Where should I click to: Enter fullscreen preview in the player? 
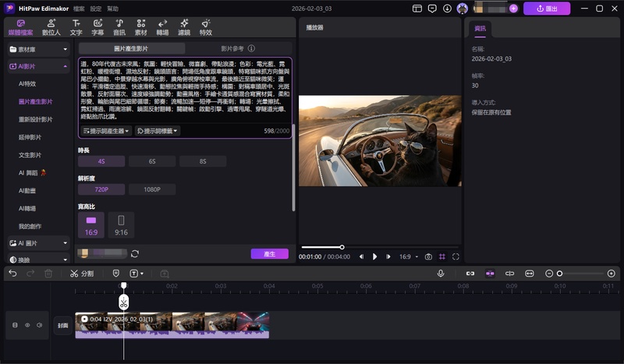(x=456, y=256)
